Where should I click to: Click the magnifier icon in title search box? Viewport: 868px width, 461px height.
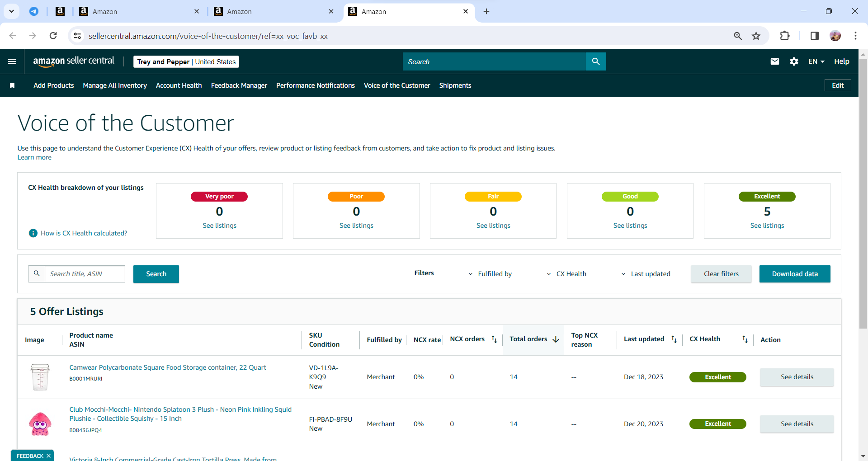tap(37, 274)
